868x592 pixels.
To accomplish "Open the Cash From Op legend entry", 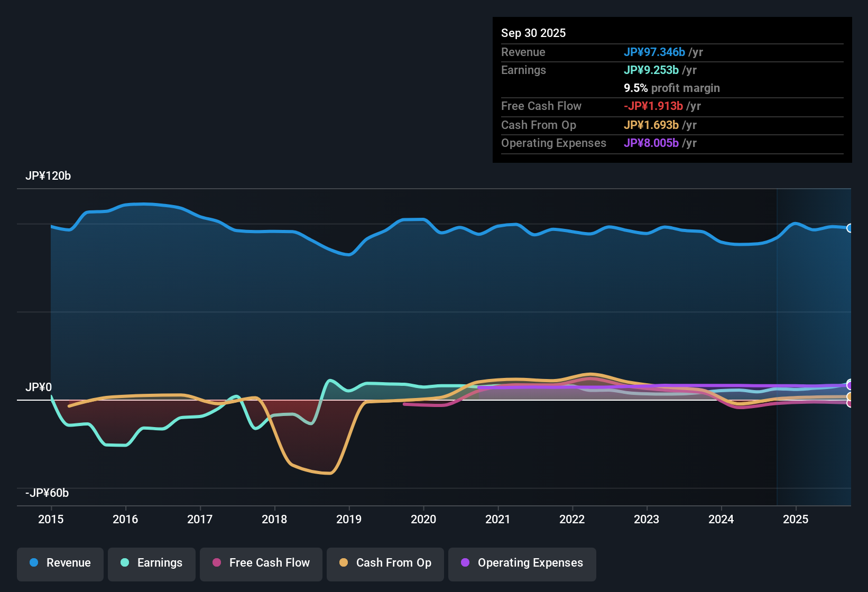I will (385, 563).
